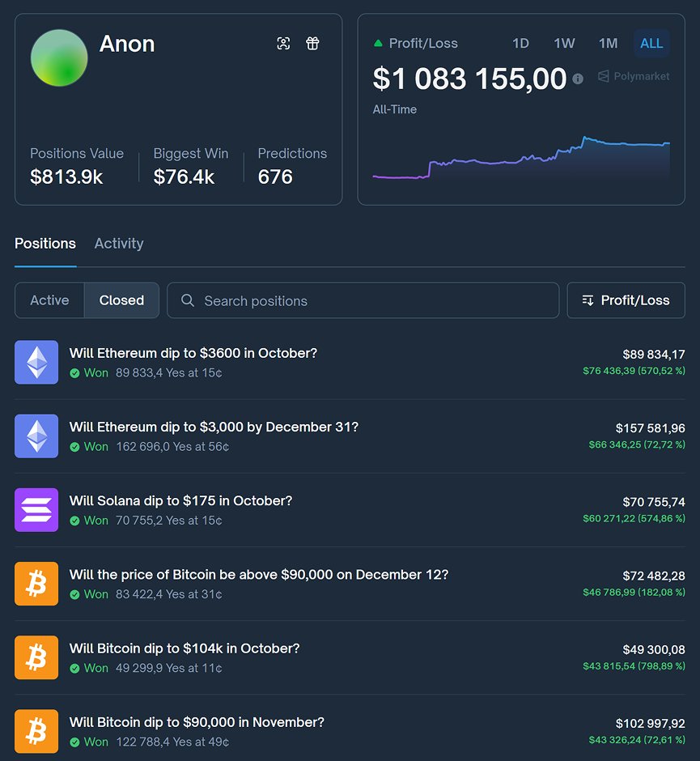The image size is (700, 761).
Task: Click the Solana icon for the $175 market
Action: (x=36, y=509)
